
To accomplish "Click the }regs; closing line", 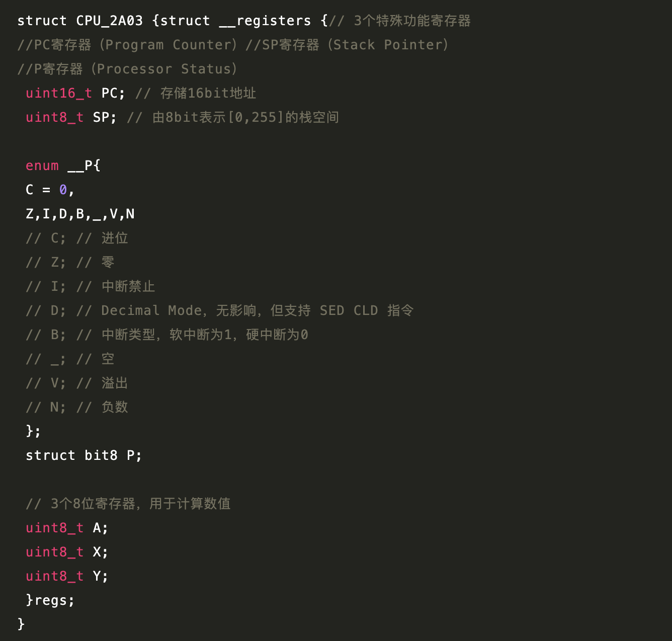I will (50, 600).
